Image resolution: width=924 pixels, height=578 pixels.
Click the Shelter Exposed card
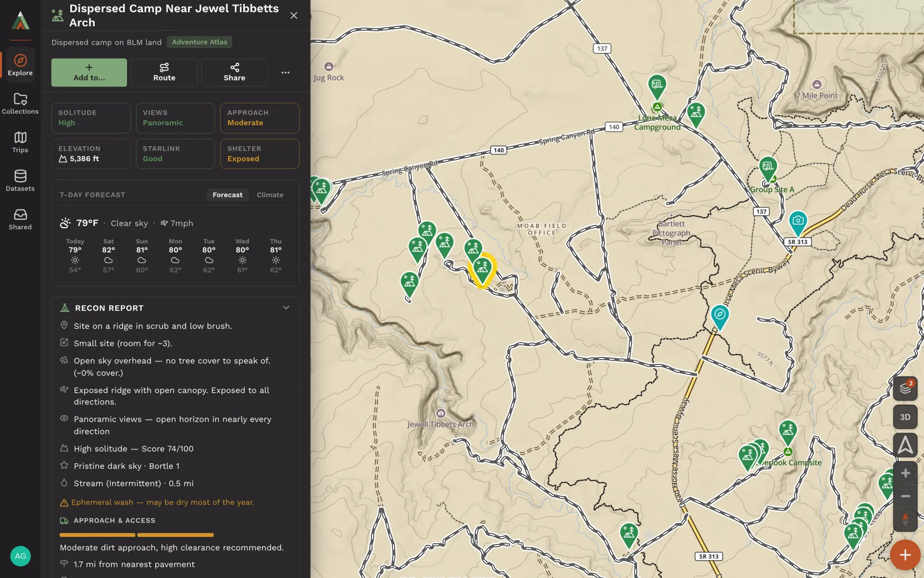pos(260,154)
